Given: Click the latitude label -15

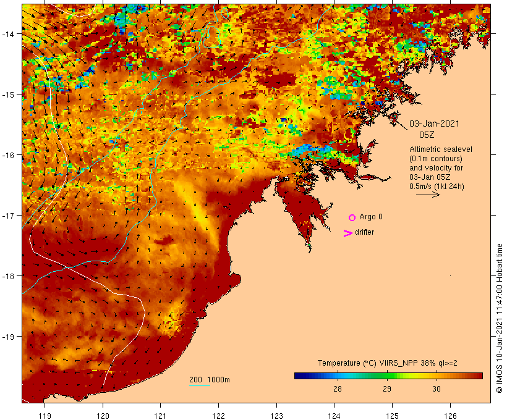Looking at the screenshot, I should (7, 94).
